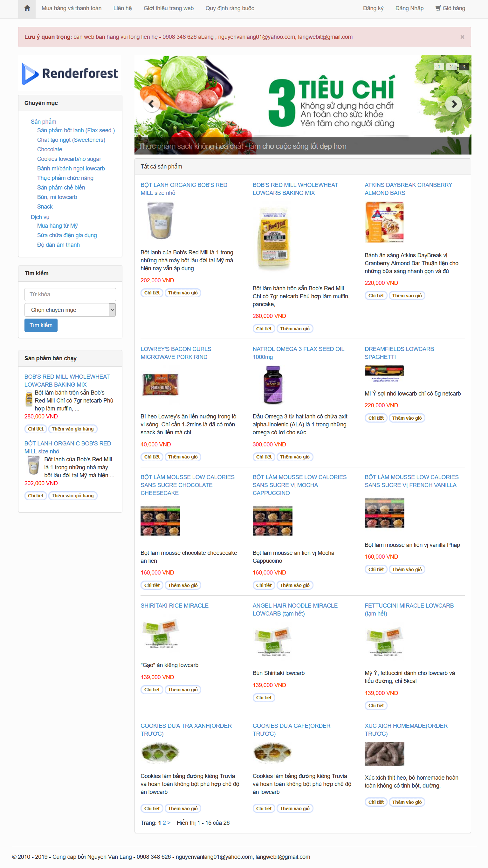Go to the home icon in navbar

(27, 8)
